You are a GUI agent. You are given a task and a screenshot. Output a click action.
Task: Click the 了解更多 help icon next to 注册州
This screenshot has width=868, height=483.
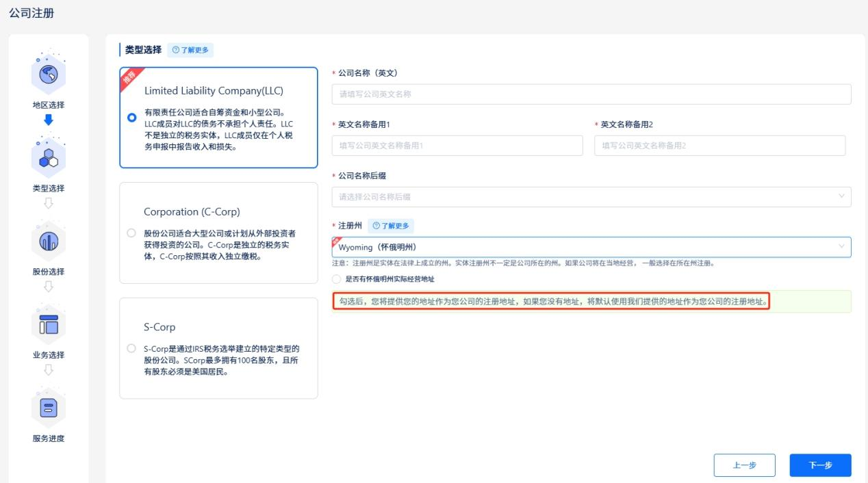[376, 224]
